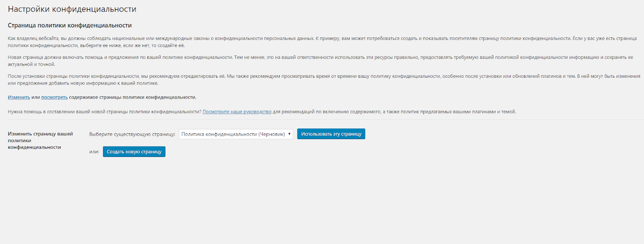Viewport: 644px width, 244px height.
Task: Click the "или:" label before create button
Action: point(94,152)
